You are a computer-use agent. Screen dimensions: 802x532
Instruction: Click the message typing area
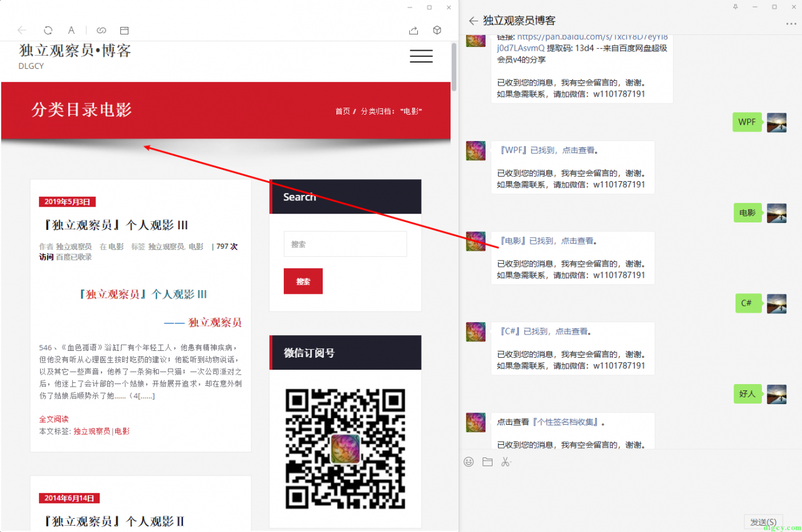[x=630, y=492]
